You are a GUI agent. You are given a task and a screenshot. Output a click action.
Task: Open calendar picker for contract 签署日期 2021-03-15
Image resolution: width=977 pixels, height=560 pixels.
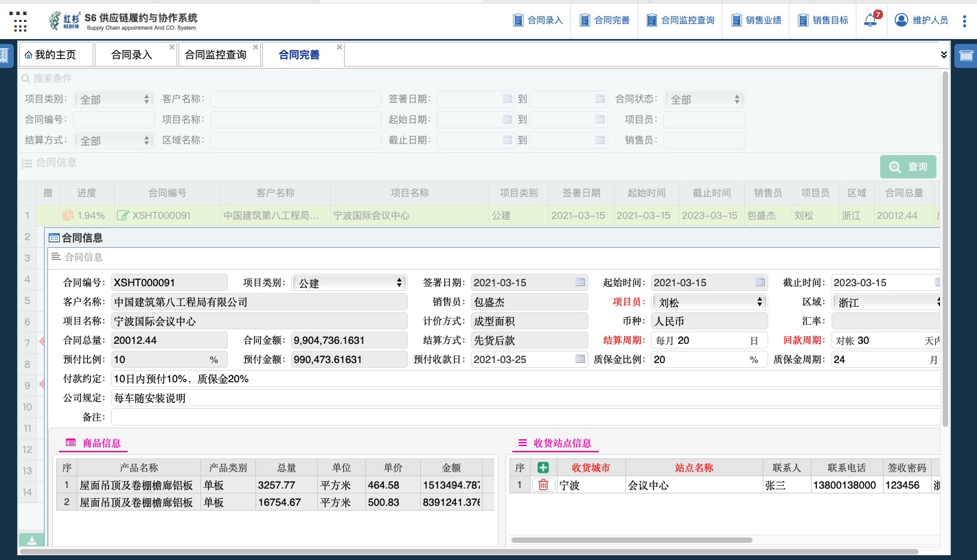(580, 282)
